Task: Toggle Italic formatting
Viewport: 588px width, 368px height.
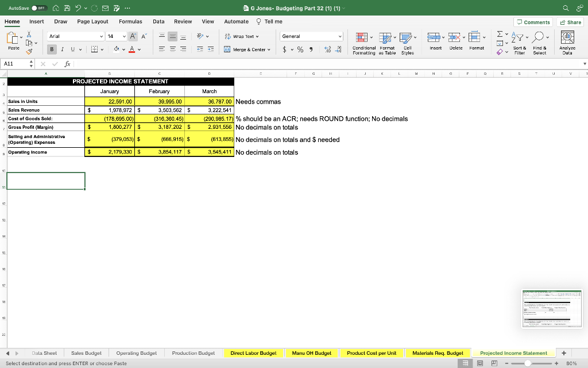Action: 62,49
